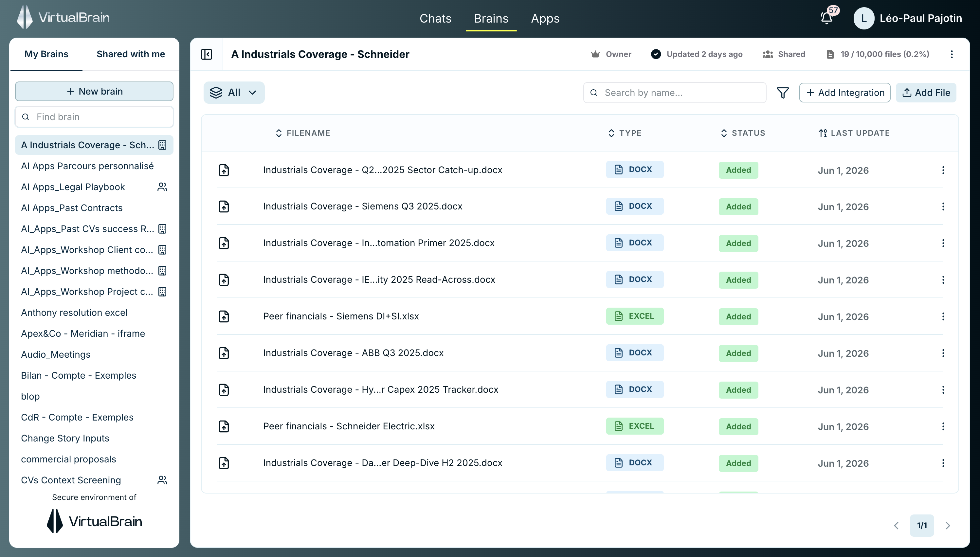Sort the table by TYPE column
This screenshot has width=980, height=557.
pos(625,133)
